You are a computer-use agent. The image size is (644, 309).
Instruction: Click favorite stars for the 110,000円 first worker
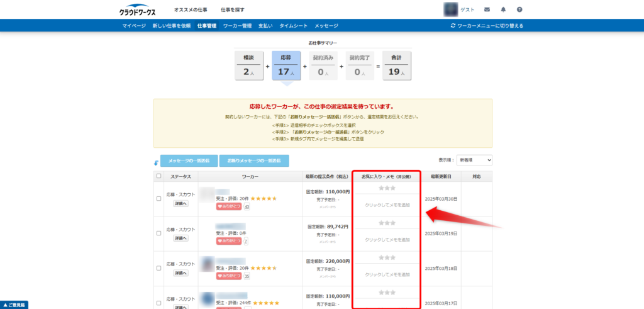click(387, 188)
